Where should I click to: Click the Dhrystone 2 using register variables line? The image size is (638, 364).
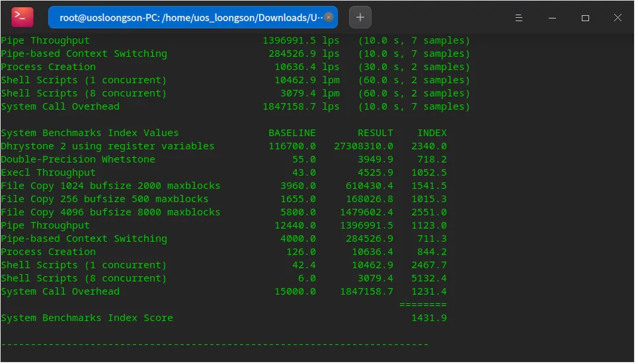(x=107, y=146)
